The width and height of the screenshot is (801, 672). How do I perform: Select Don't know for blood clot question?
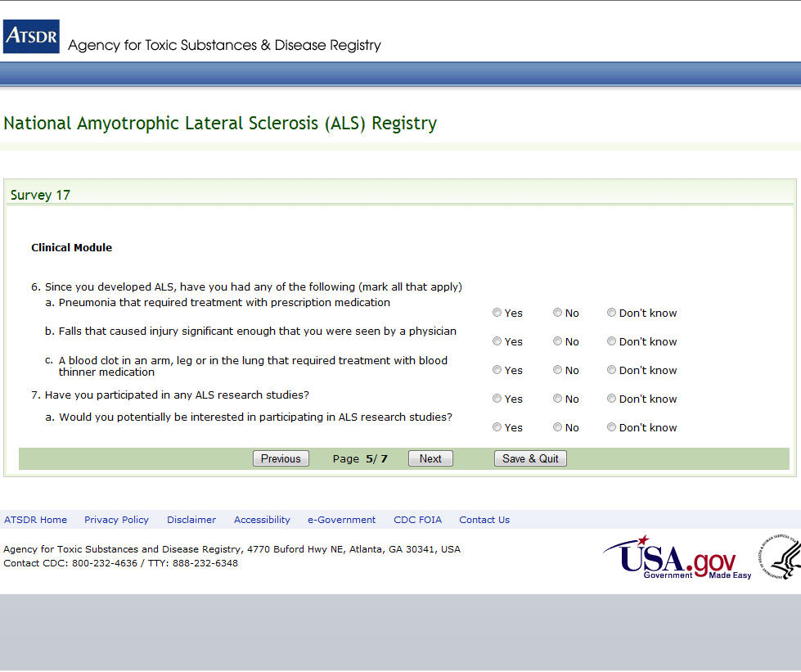coord(611,370)
